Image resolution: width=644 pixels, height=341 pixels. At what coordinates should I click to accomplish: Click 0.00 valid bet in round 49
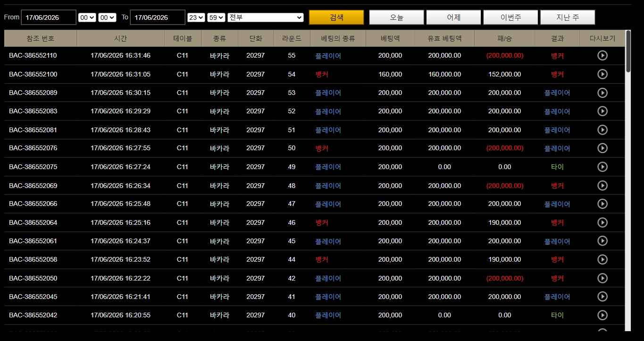coord(444,167)
